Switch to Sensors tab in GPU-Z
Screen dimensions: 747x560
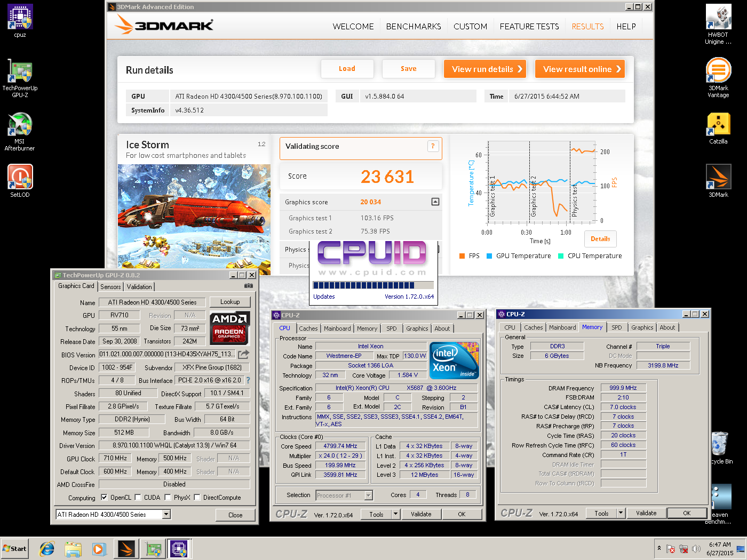[110, 286]
